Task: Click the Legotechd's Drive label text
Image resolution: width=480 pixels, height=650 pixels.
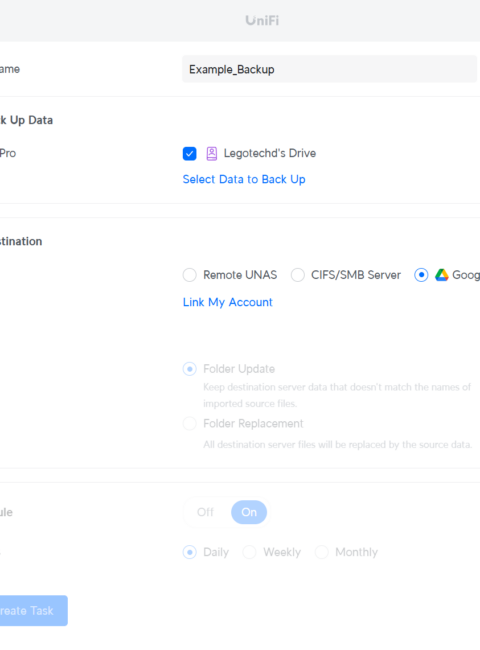Action: (270, 153)
